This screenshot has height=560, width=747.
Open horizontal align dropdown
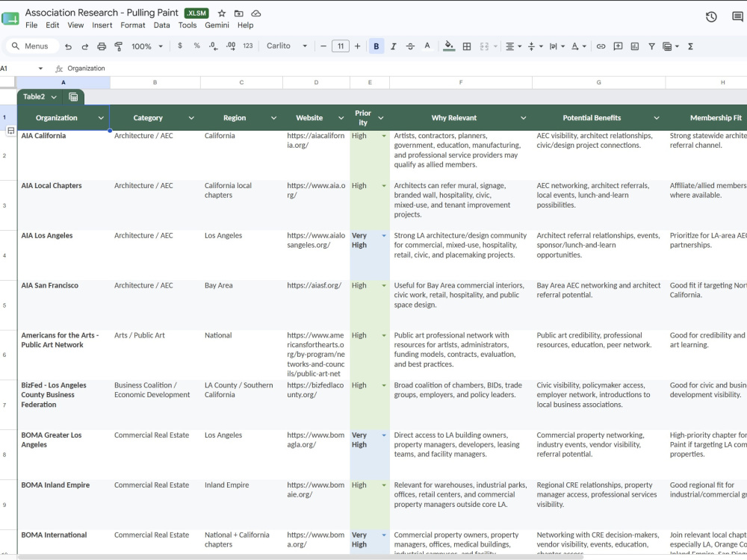pos(513,46)
